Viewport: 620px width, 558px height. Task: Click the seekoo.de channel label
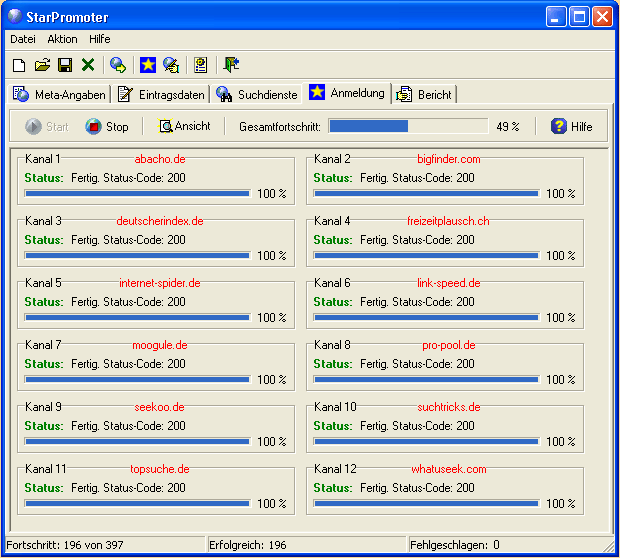[x=159, y=407]
